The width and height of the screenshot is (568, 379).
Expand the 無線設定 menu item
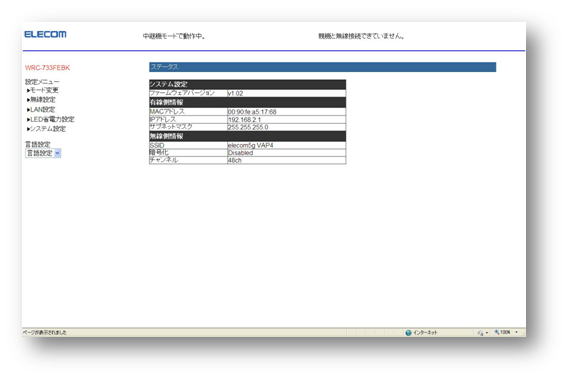tap(41, 100)
